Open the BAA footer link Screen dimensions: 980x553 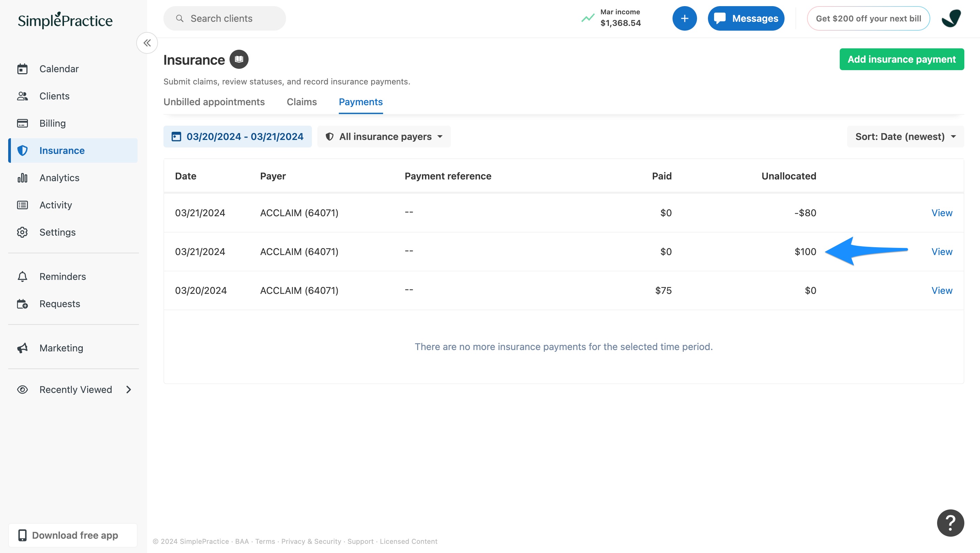coord(241,541)
